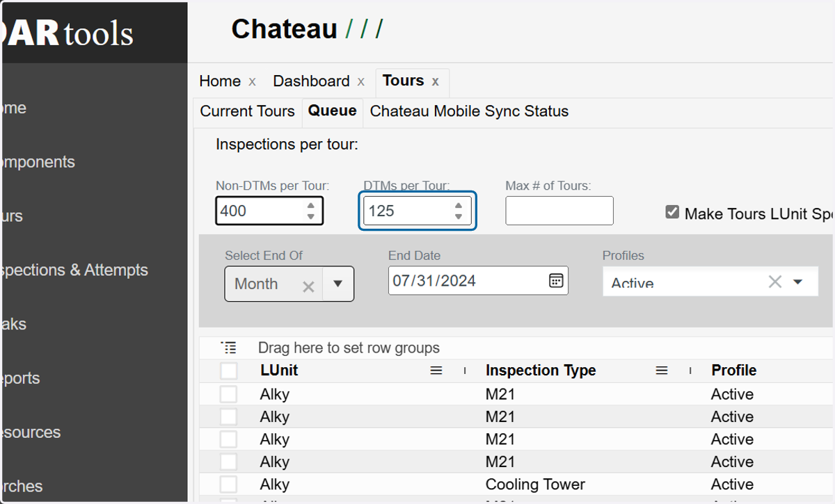835x504 pixels.
Task: Decrease DTMs per Tour with down arrow
Action: (459, 216)
